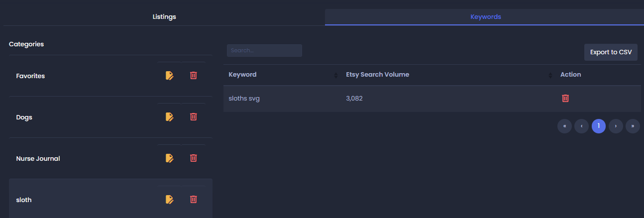
Task: Edit the Dogs category
Action: pyautogui.click(x=169, y=117)
